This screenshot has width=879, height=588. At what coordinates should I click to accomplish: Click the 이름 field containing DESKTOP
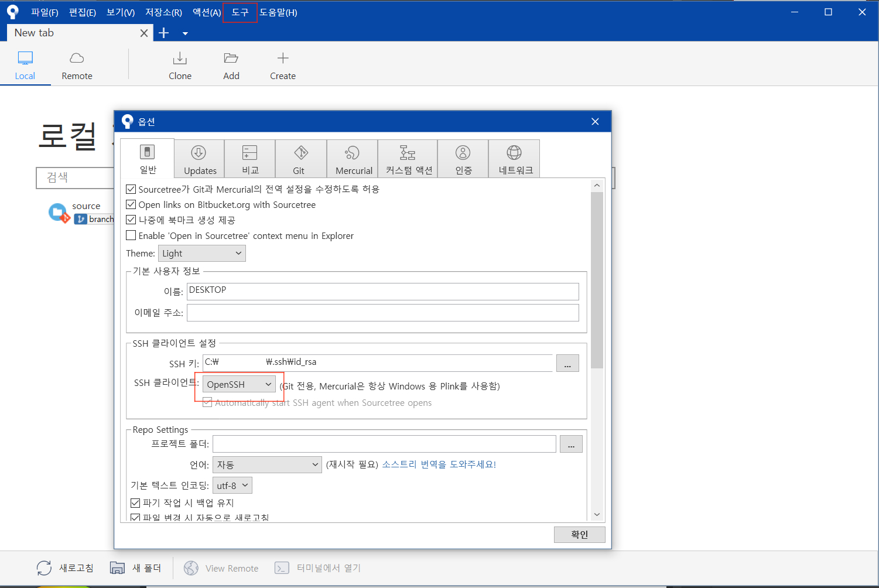383,291
